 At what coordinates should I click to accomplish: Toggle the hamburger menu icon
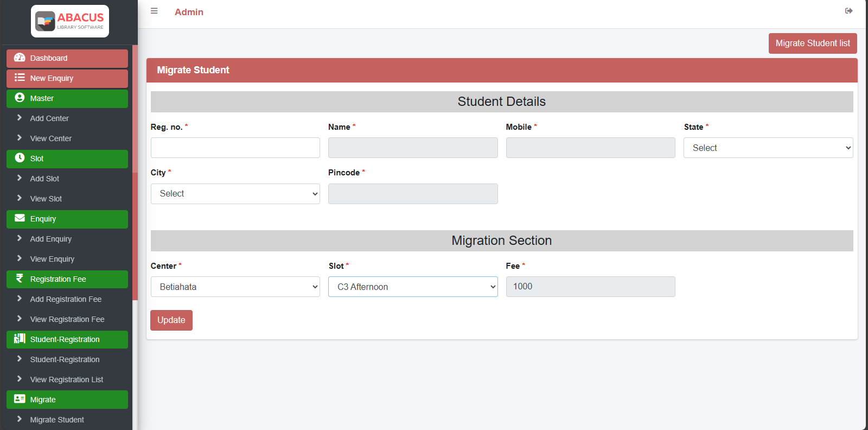[154, 11]
